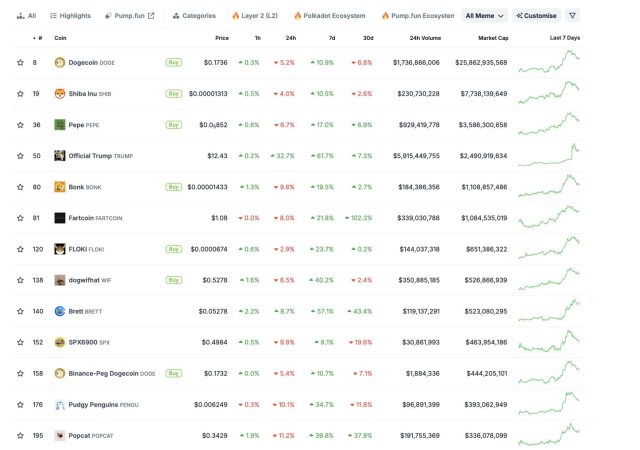Open Official Trump 7-day sparkline
The height and width of the screenshot is (450, 640).
(549, 155)
